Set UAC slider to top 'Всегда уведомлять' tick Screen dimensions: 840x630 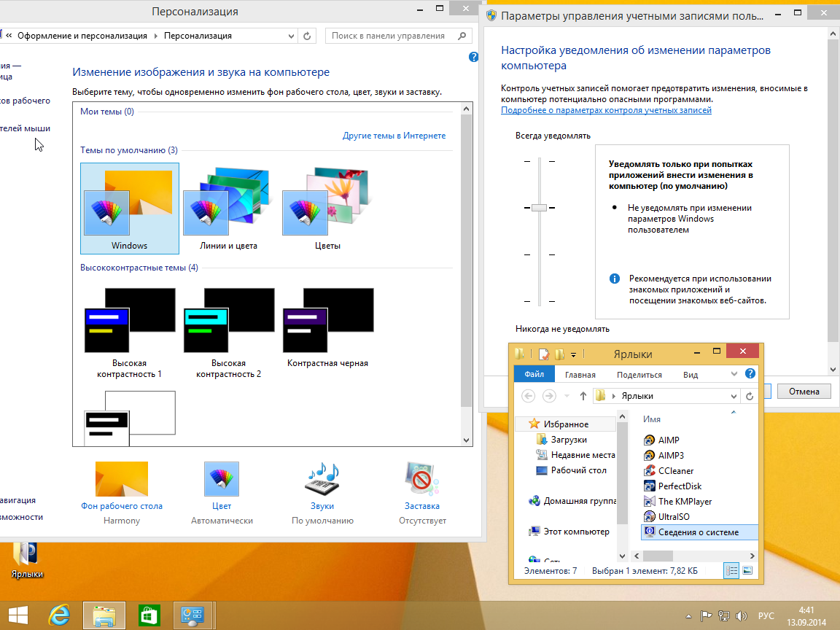point(539,161)
